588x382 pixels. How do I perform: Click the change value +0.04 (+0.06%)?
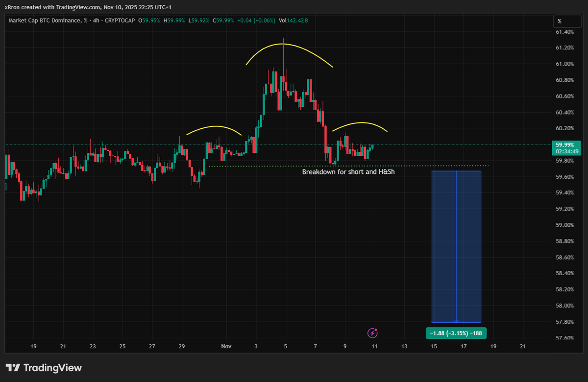click(257, 20)
